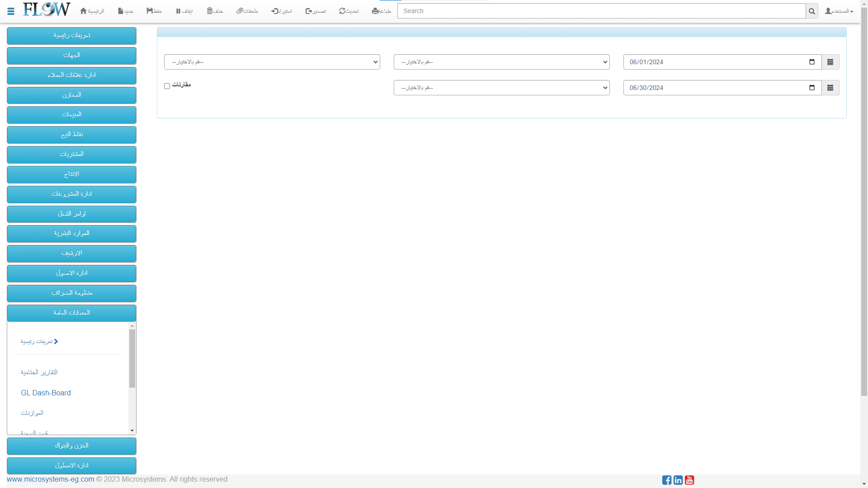Open the second-row selection dropdown
The width and height of the screenshot is (868, 488).
[501, 88]
